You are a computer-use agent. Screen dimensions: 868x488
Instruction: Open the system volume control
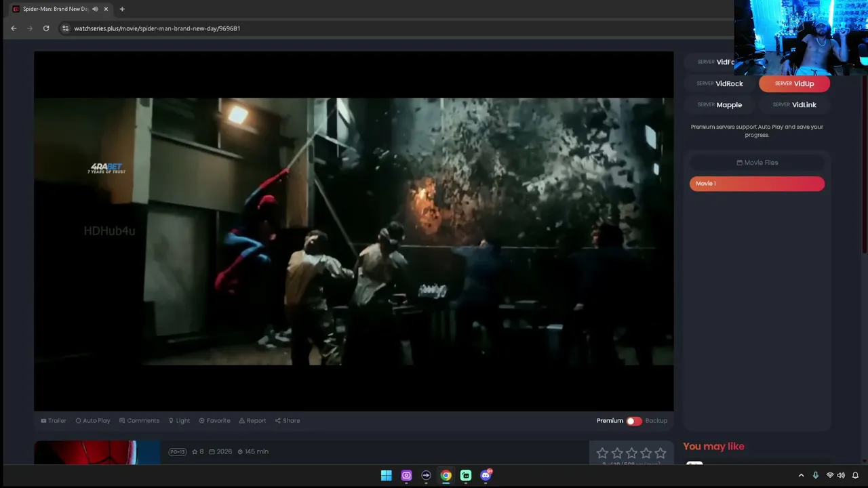click(842, 476)
